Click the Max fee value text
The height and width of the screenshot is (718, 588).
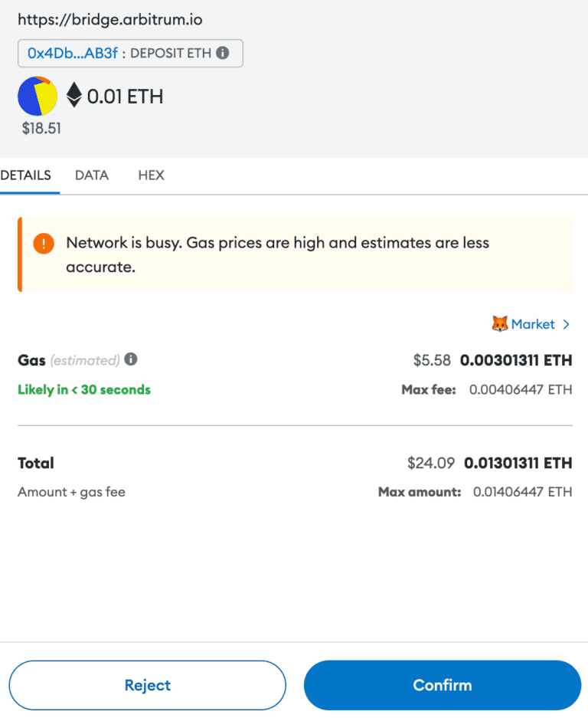520,389
